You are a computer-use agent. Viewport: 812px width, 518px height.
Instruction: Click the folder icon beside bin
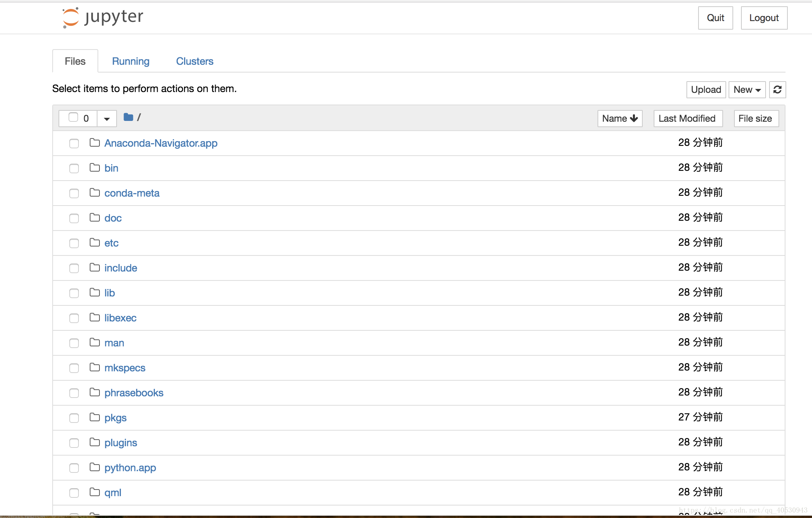(x=95, y=168)
